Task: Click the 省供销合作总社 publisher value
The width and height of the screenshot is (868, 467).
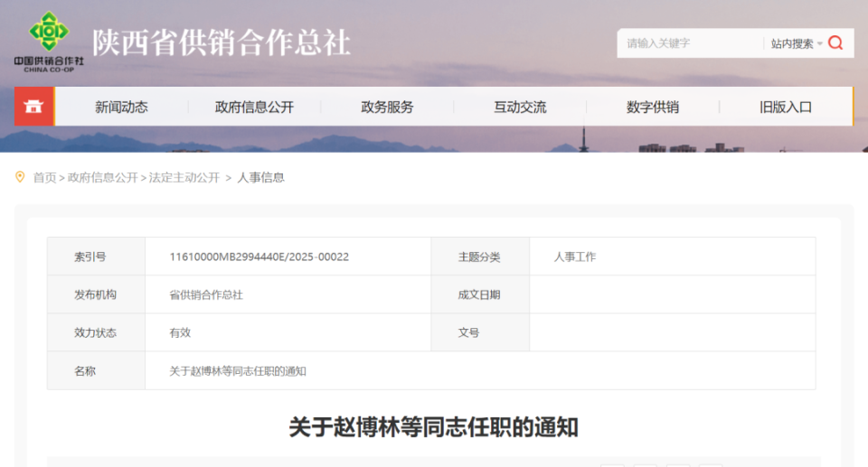Action: click(206, 294)
